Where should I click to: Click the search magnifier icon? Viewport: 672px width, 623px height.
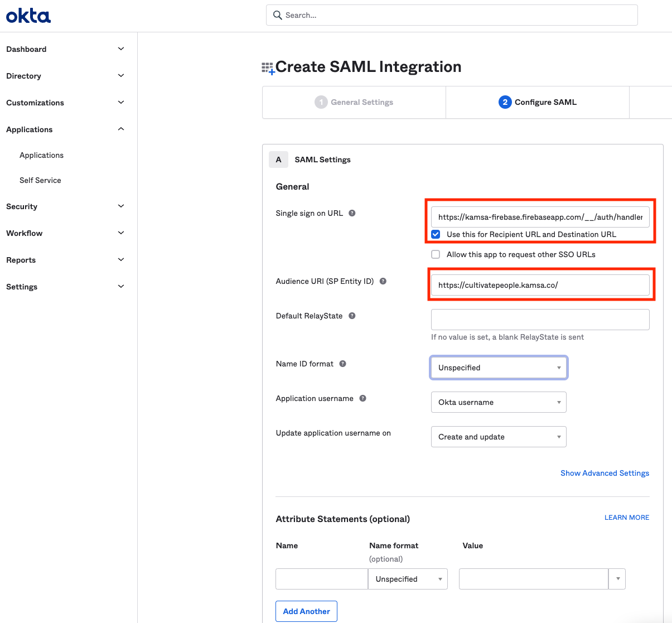pos(277,15)
